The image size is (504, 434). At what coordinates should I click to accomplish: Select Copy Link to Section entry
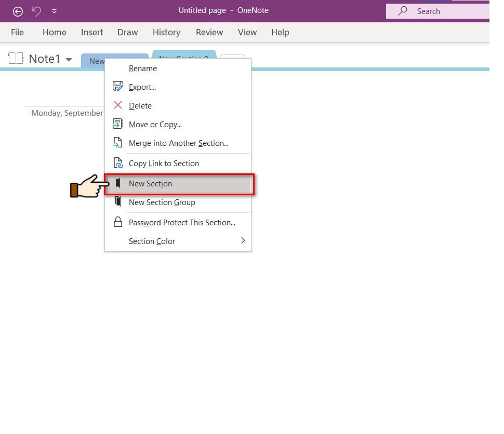178,163
